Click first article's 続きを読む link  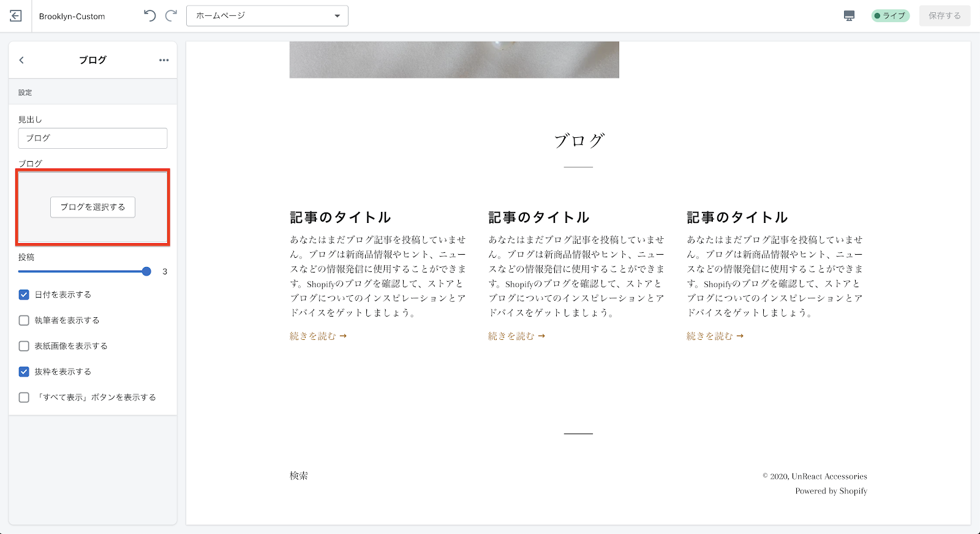318,336
